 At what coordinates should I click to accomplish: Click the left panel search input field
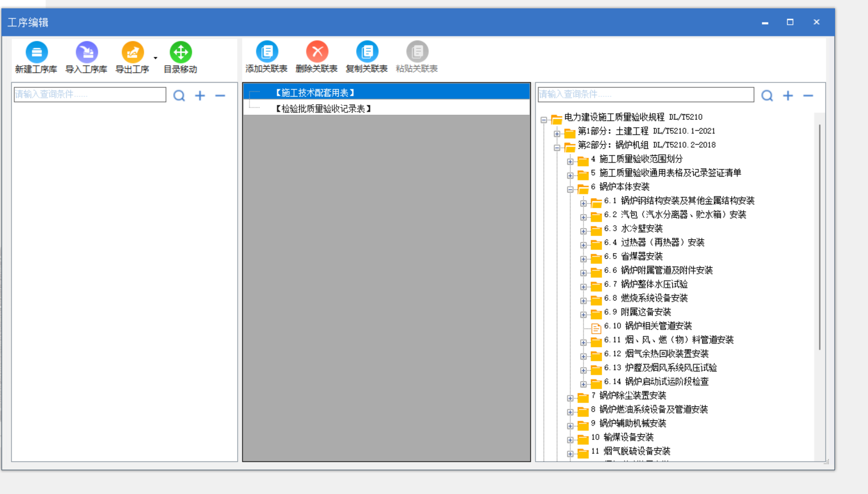tap(90, 95)
